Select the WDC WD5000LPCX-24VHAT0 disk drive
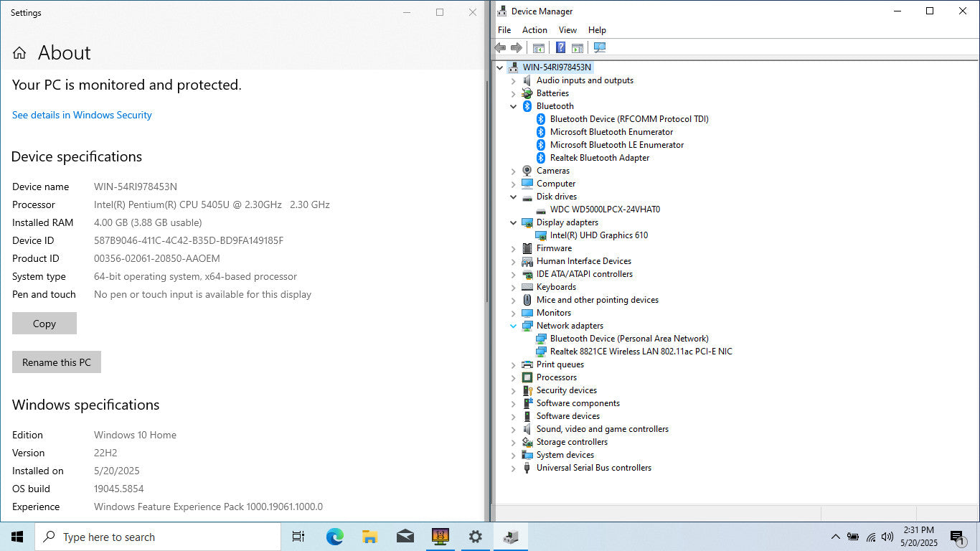Viewport: 980px width, 551px height. coord(605,209)
